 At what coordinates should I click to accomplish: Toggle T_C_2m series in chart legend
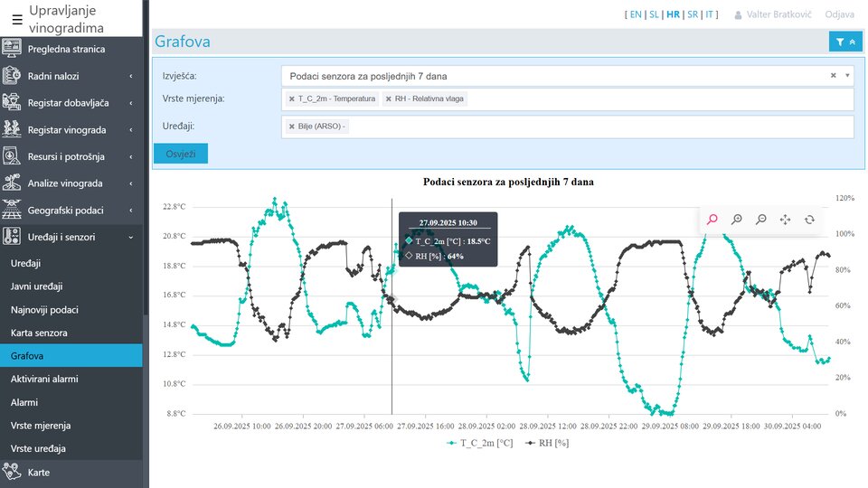pyautogui.click(x=480, y=444)
